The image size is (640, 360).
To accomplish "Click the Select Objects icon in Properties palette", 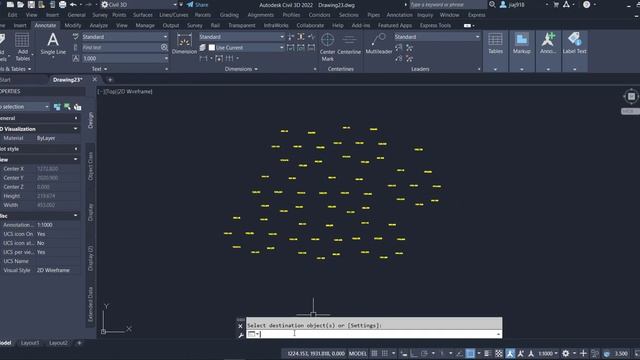I will (67, 107).
